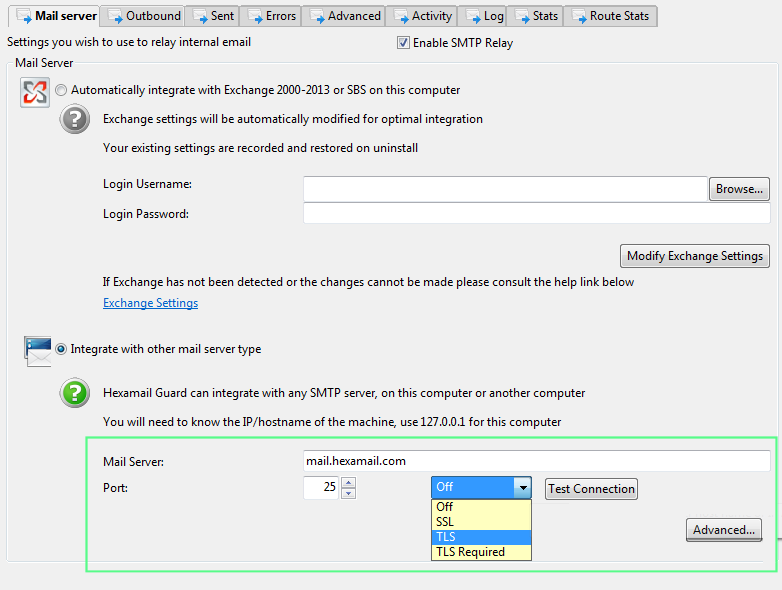Screen dimensions: 782x590
Task: Click the Modify Exchange Settings button
Action: (x=694, y=256)
